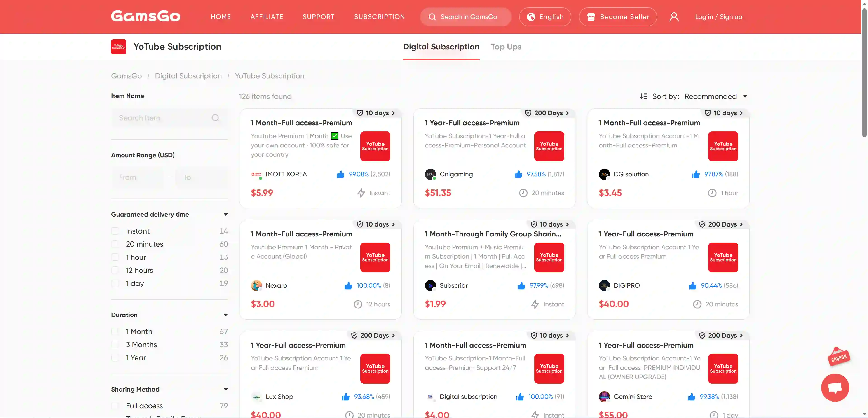The width and height of the screenshot is (868, 418).
Task: Click the IMOTT KOREA seller avatar
Action: point(256,175)
